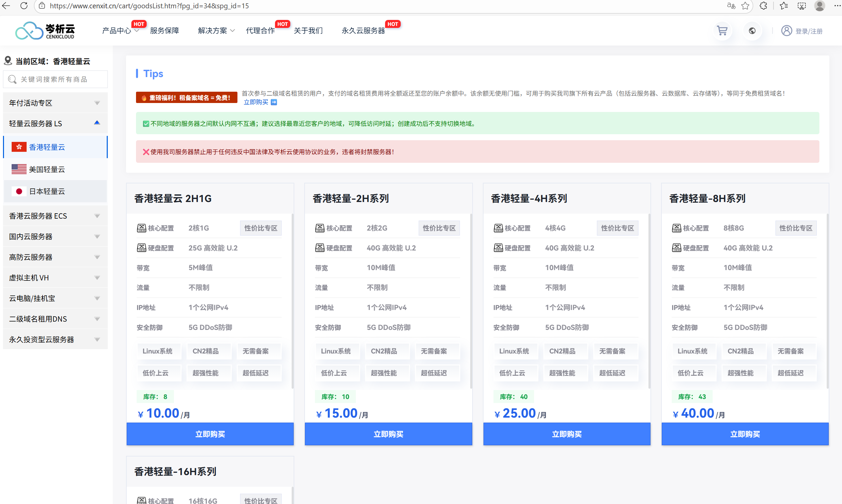Expand 年付活动专区 sidebar section
Viewport: 842px width, 504px height.
tap(55, 103)
